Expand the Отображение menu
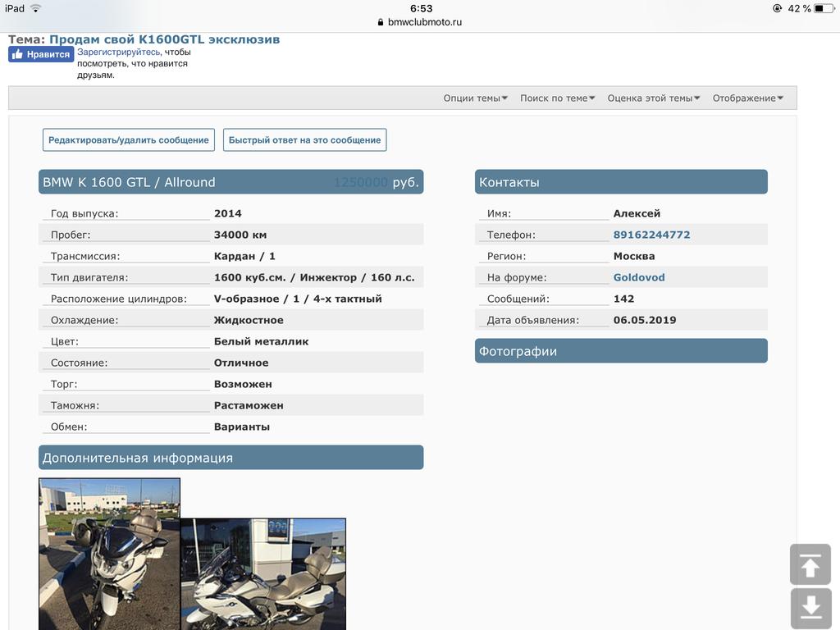 point(747,98)
